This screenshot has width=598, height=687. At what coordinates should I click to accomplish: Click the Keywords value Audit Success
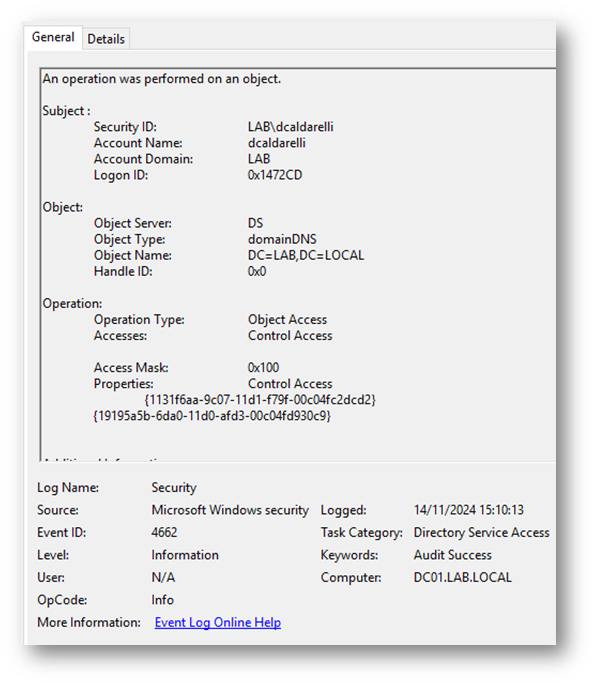pos(453,555)
